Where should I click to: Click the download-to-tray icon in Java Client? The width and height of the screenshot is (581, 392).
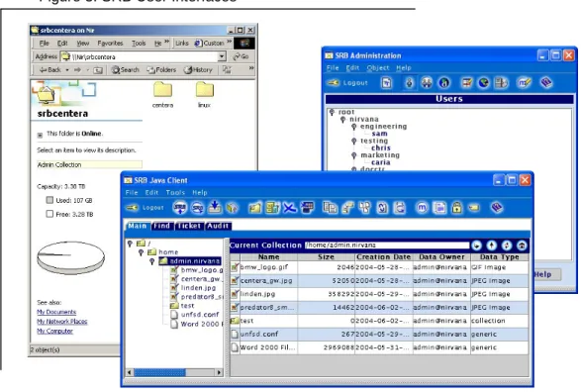click(x=215, y=208)
